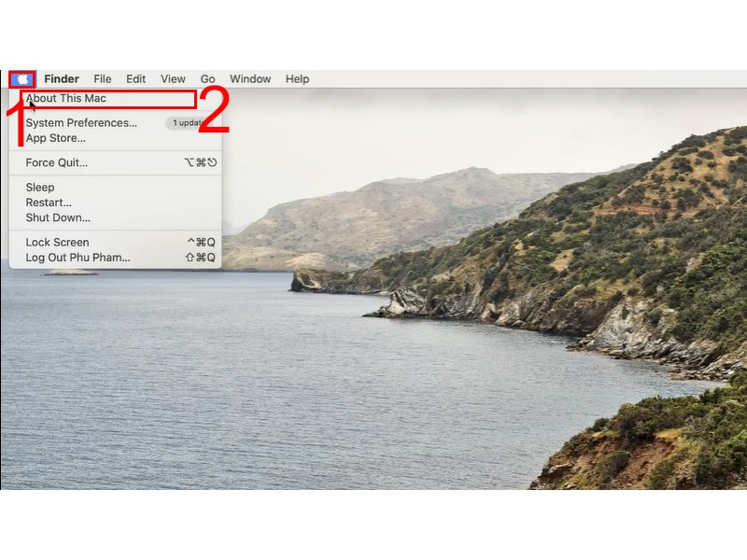The width and height of the screenshot is (747, 560).
Task: Open the Finder menu
Action: (x=62, y=79)
